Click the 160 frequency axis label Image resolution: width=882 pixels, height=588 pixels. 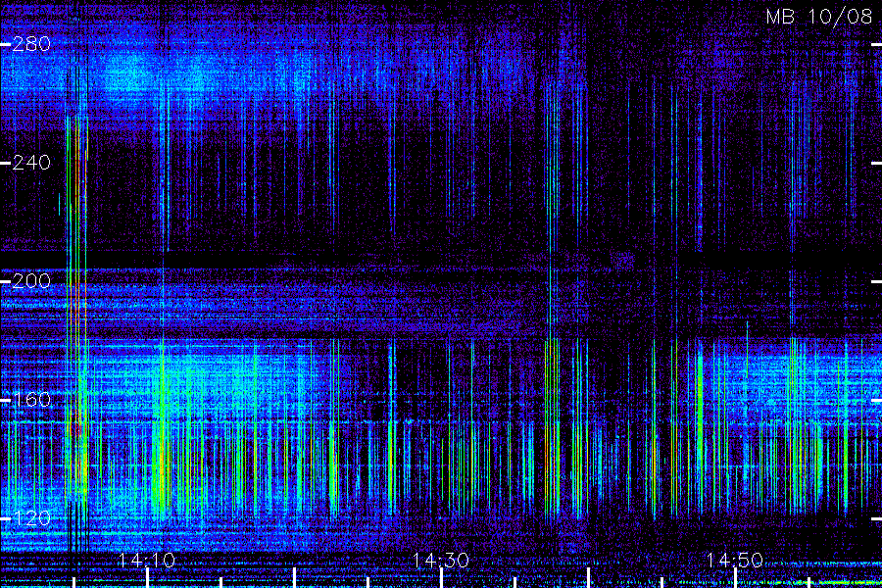(x=31, y=400)
